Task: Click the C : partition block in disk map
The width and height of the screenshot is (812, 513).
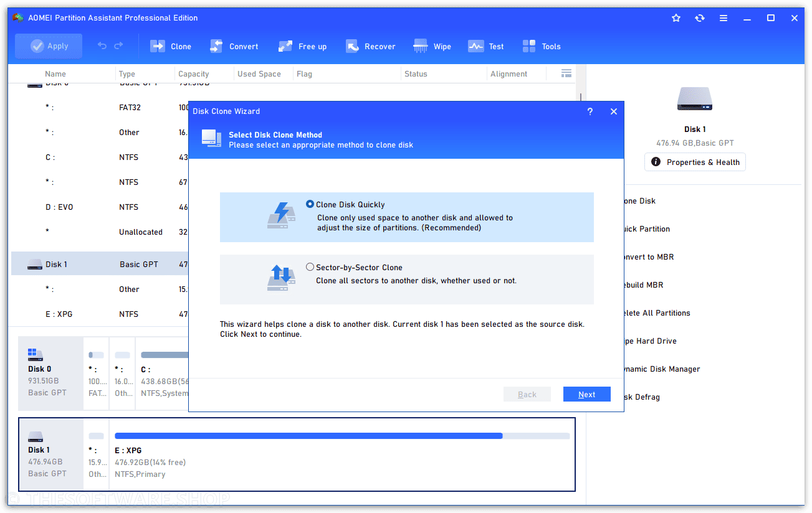Action: [x=162, y=374]
